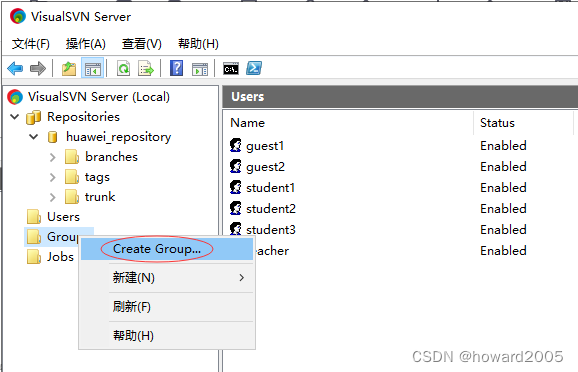Open the 文件(F) menu

(31, 44)
